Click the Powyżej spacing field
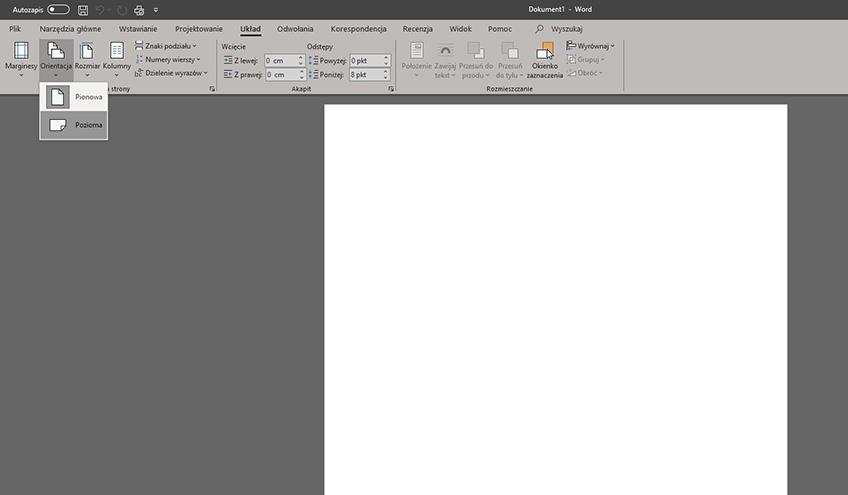Image resolution: width=848 pixels, height=495 pixels. pyautogui.click(x=366, y=61)
